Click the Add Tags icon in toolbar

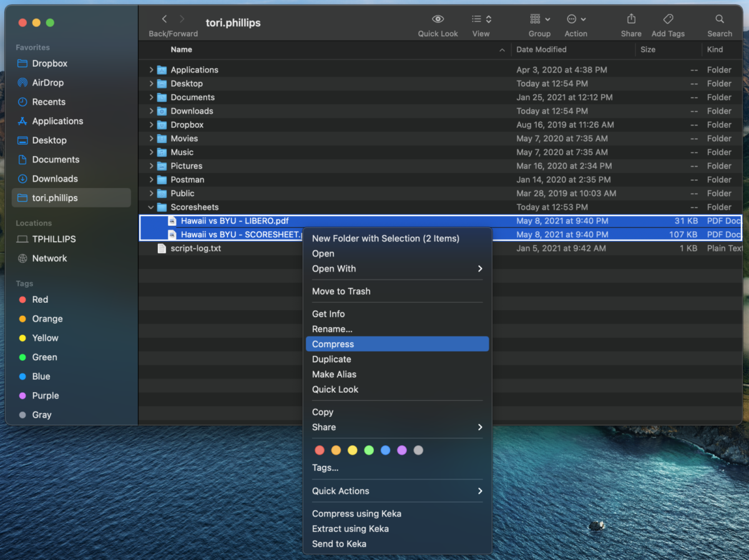tap(668, 19)
